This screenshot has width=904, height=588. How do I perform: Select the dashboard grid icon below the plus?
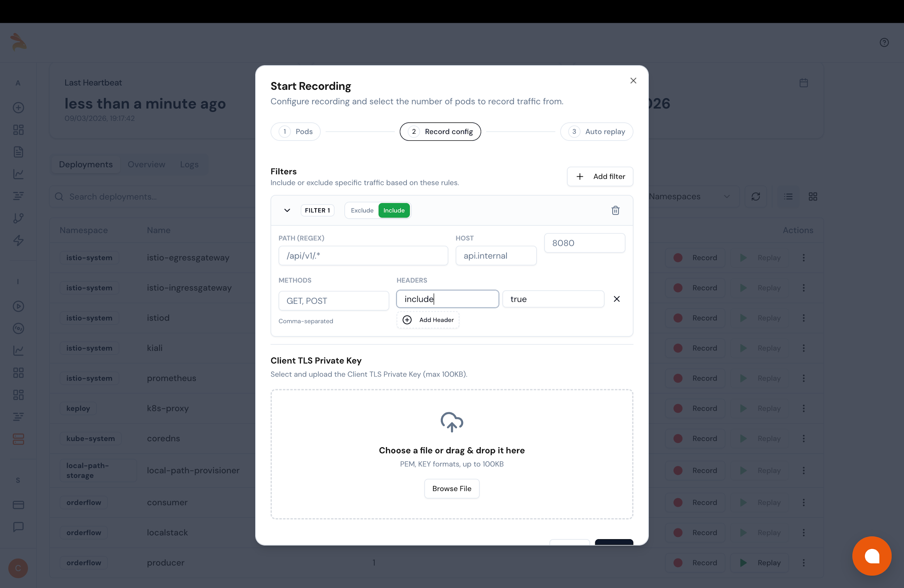click(18, 130)
